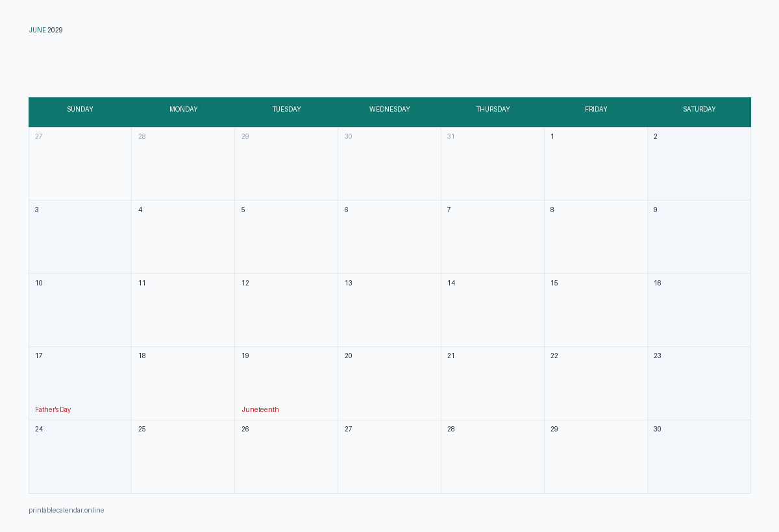Select the date number 19 on Tuesday
Viewport: 779px width, 532px height.
pyautogui.click(x=245, y=356)
